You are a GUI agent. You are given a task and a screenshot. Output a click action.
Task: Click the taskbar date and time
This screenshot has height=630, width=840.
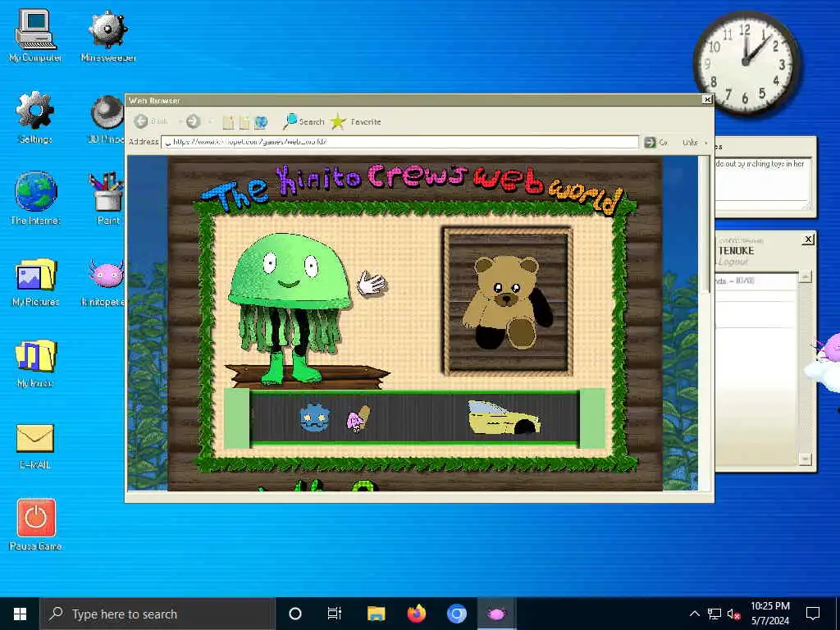(x=769, y=614)
